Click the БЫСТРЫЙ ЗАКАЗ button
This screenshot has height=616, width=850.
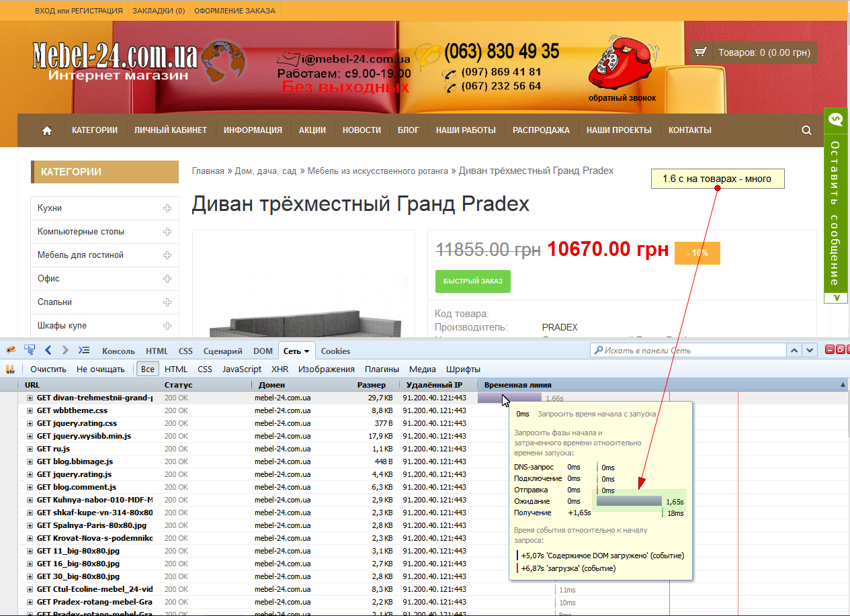click(473, 281)
